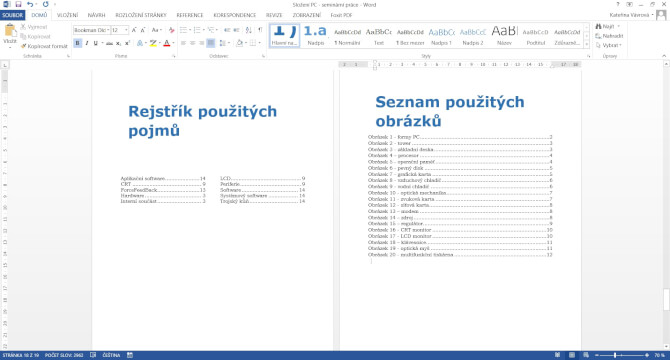Apply superscript formatting

click(127, 43)
